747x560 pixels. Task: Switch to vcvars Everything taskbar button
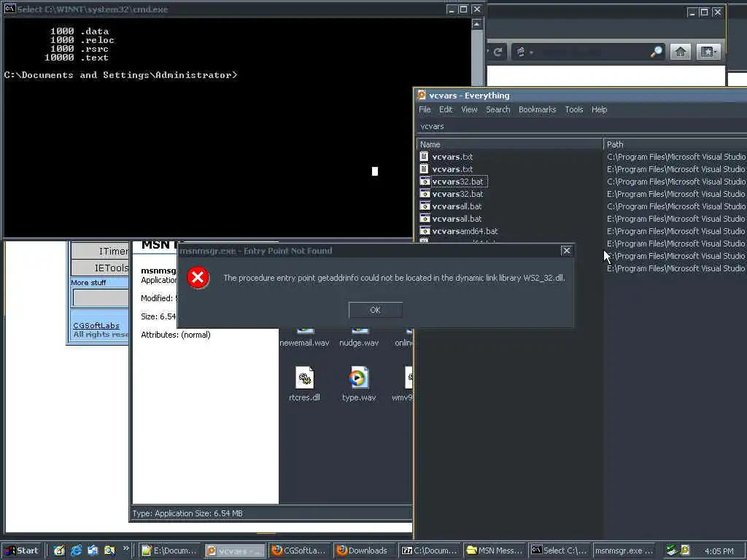pyautogui.click(x=236, y=551)
